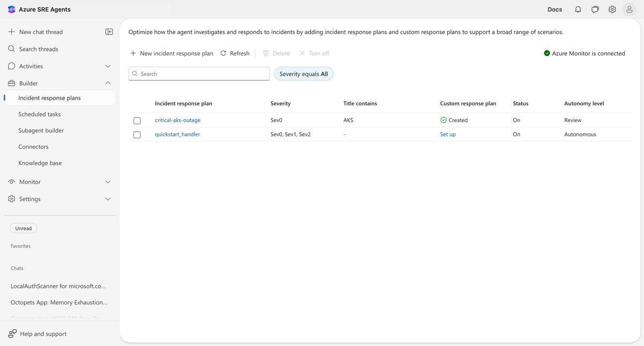Image resolution: width=644 pixels, height=346 pixels.
Task: Open the notifications bell icon
Action: 578,10
